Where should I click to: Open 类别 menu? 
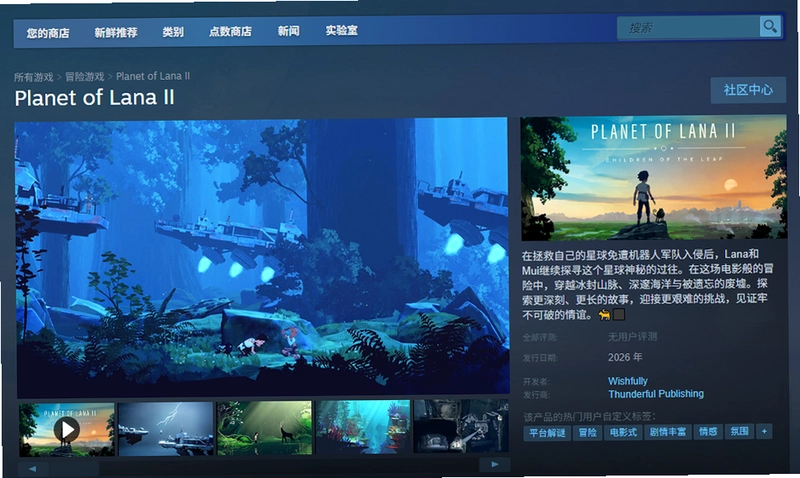coord(173,32)
